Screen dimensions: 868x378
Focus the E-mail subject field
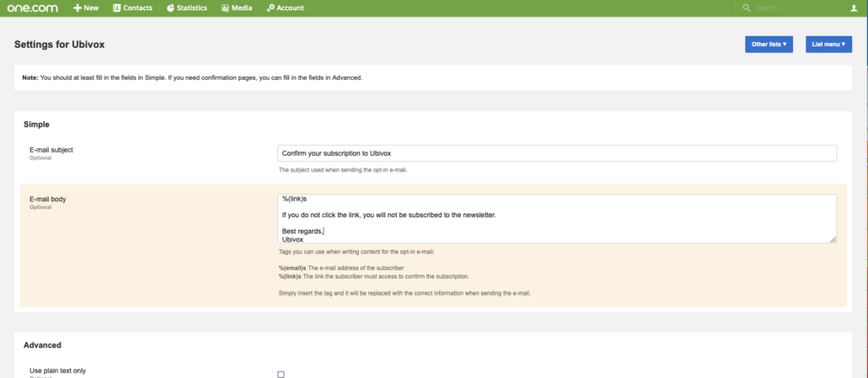tap(557, 153)
